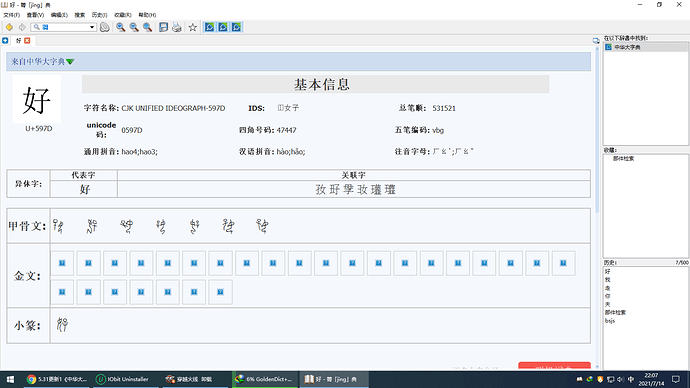Select bsjs in the history list
690x388 pixels.
click(x=610, y=321)
